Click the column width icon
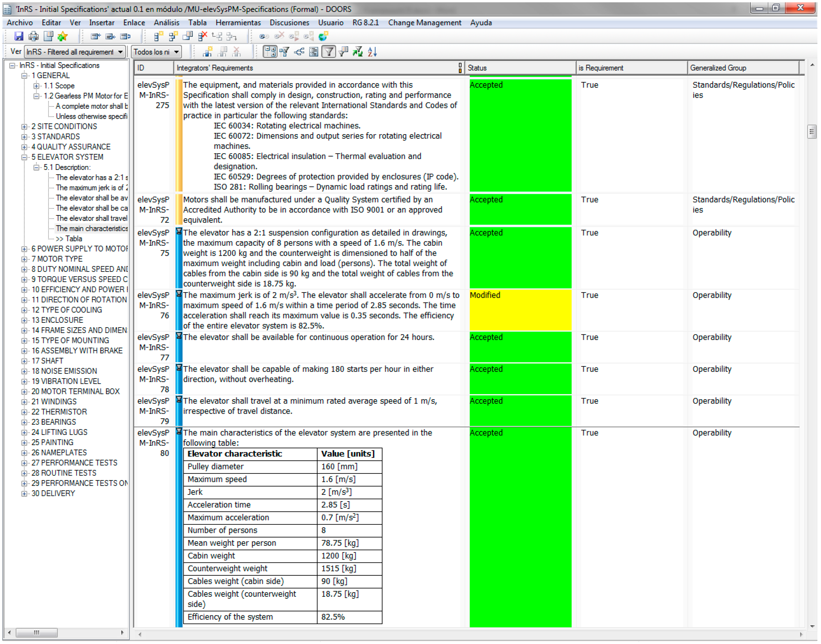The image size is (821, 644). pyautogui.click(x=125, y=36)
